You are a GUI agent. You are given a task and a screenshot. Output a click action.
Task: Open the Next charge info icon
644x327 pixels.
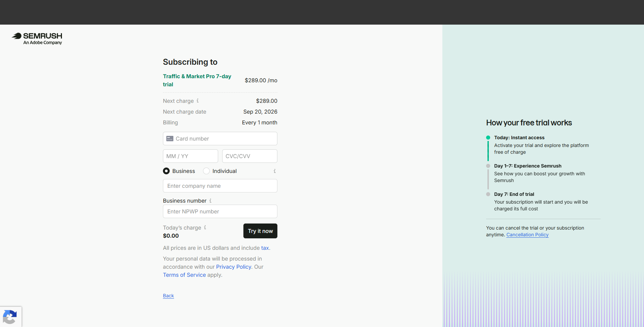click(x=198, y=100)
